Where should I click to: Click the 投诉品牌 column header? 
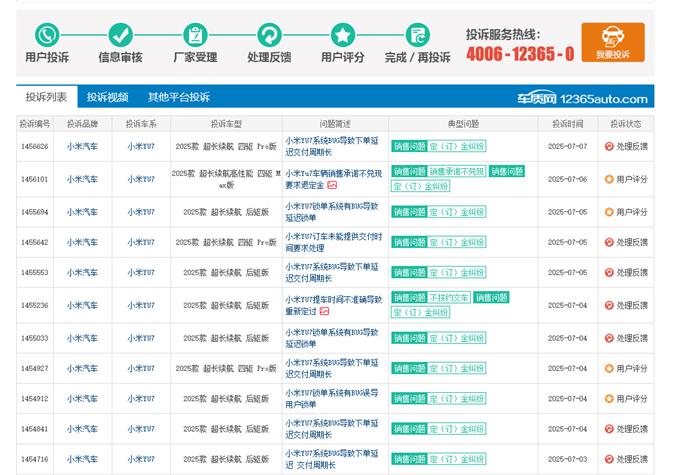click(83, 124)
